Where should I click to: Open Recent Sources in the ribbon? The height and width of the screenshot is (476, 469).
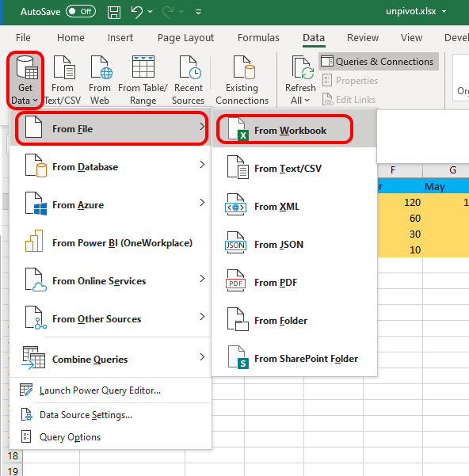click(189, 80)
